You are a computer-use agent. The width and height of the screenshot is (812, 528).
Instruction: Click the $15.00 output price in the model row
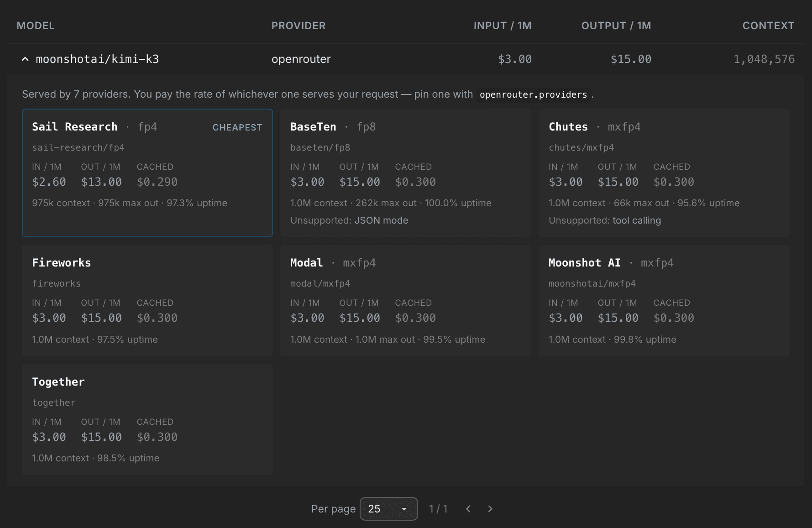pos(631,59)
